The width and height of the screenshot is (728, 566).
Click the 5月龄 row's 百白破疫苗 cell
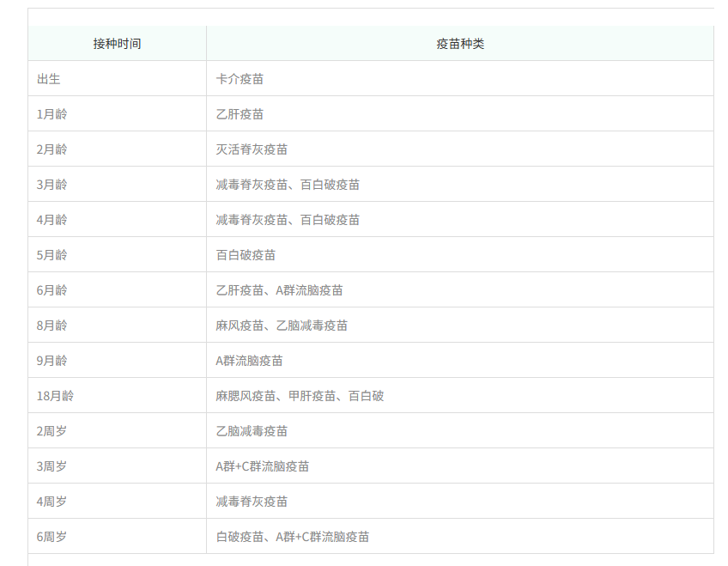tap(459, 255)
